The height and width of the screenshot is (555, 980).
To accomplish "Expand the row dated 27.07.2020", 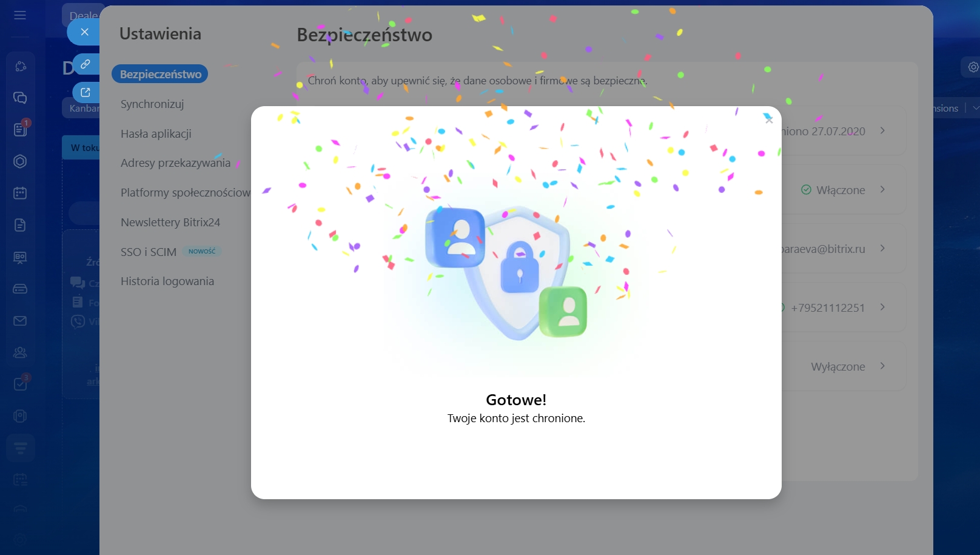I will [x=882, y=130].
